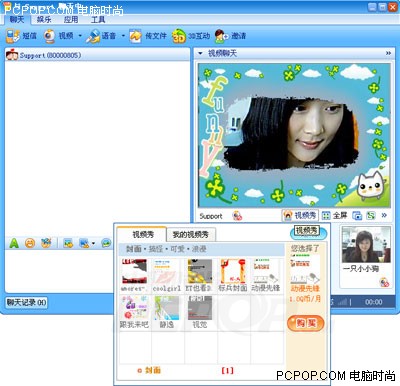The image size is (400, 386).
Task: Click the magic emoticon icon
Action: 46,243
